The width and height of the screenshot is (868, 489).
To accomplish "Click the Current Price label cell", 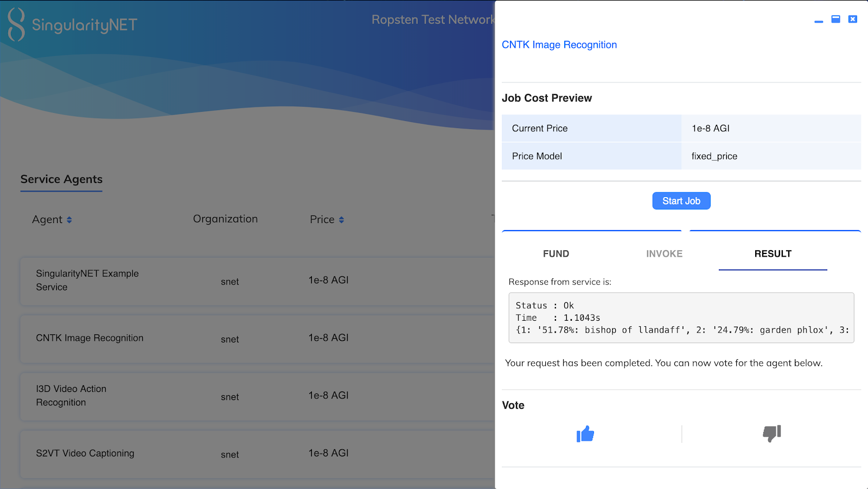I will pyautogui.click(x=591, y=128).
